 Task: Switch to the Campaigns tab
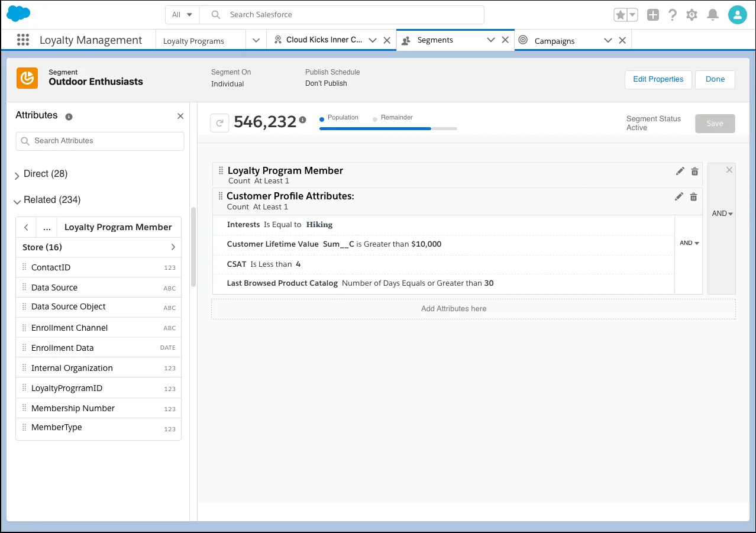point(554,40)
